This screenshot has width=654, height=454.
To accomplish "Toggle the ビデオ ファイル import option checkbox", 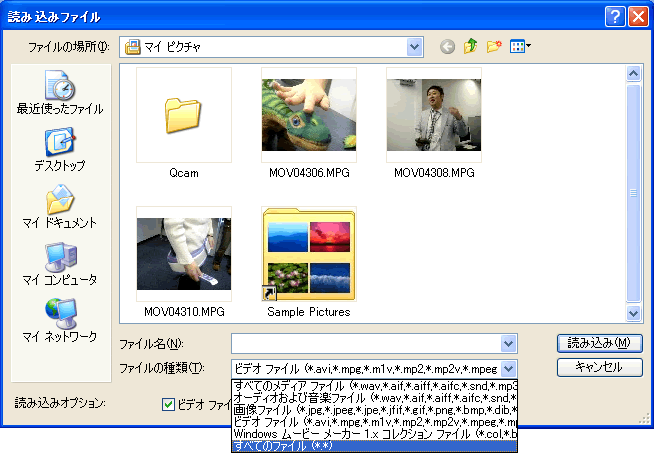I will click(x=169, y=404).
